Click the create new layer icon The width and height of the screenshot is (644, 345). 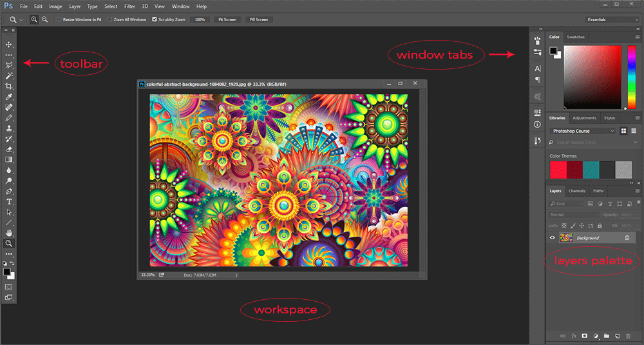(x=617, y=336)
